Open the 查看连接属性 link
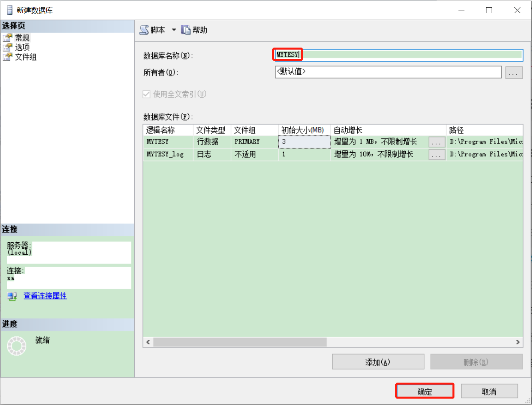 pyautogui.click(x=45, y=295)
